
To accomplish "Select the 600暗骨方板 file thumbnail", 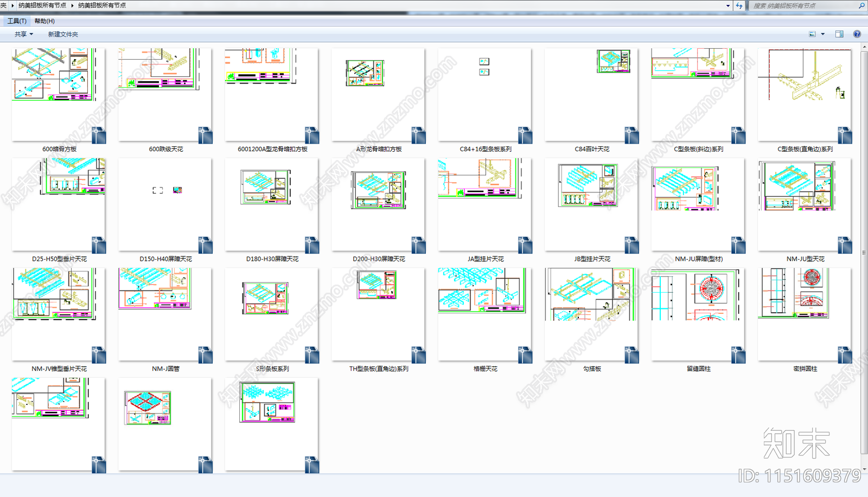I will point(59,95).
